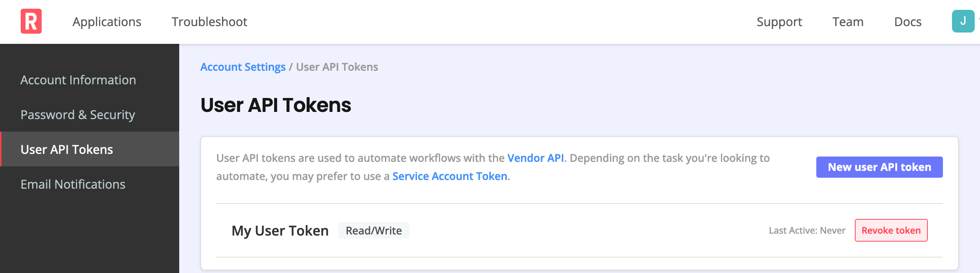Click the Read/Write permission badge
The width and height of the screenshot is (980, 273).
tap(373, 230)
